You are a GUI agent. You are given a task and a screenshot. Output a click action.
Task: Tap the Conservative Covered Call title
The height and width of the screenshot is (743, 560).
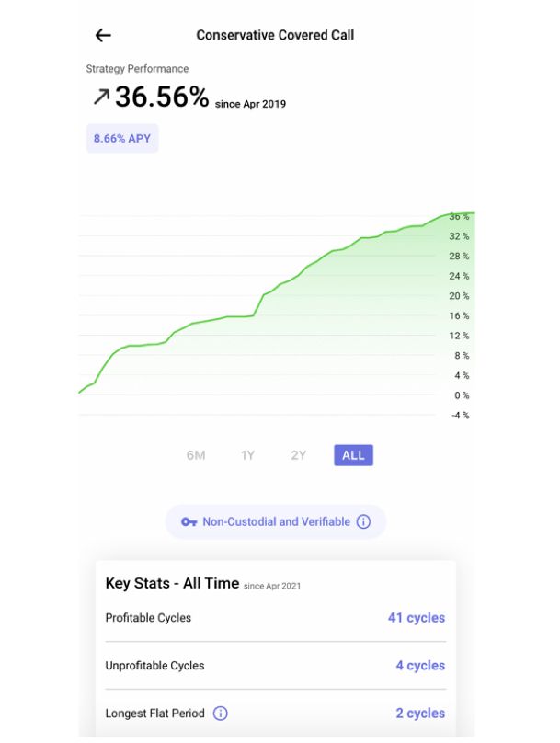(x=275, y=35)
